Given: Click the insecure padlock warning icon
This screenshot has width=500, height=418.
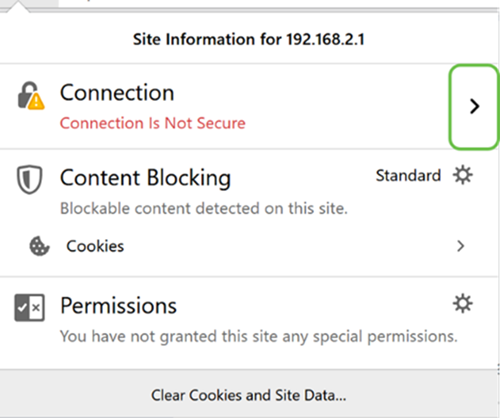Looking at the screenshot, I should pyautogui.click(x=31, y=96).
